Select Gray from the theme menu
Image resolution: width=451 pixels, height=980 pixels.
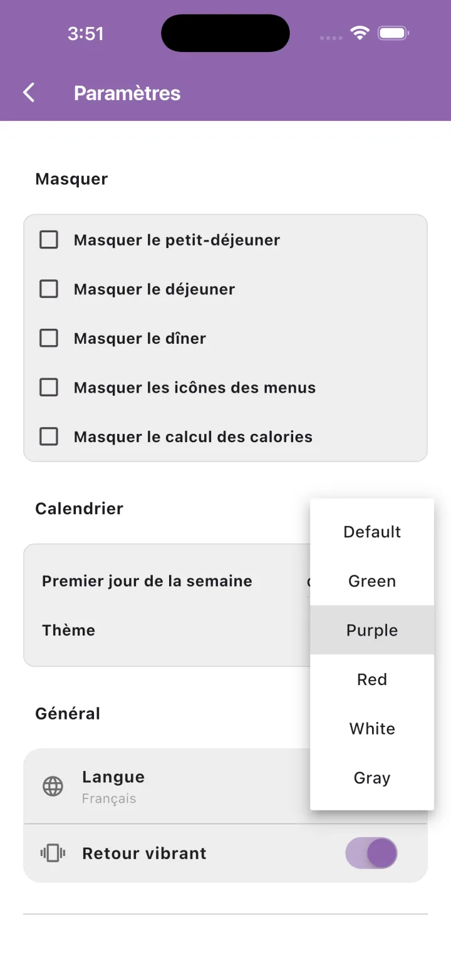pyautogui.click(x=372, y=778)
